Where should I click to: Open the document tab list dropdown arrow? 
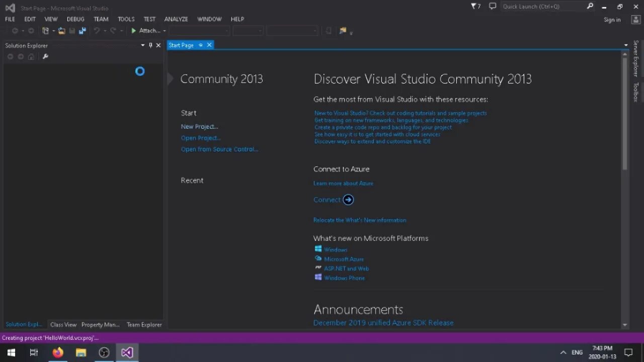(626, 45)
